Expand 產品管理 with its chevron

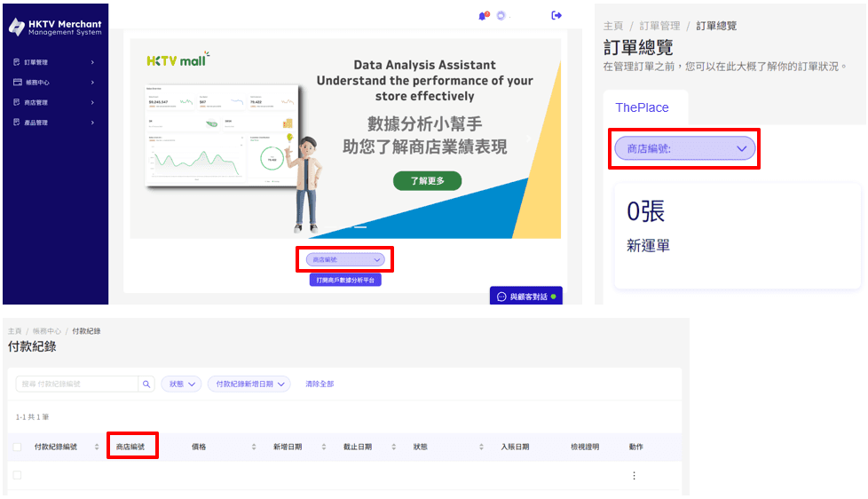point(92,123)
